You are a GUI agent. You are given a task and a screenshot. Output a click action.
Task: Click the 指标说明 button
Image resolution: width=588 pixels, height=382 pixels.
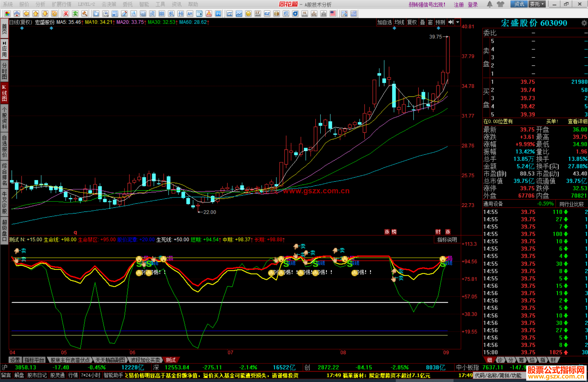(x=447, y=240)
